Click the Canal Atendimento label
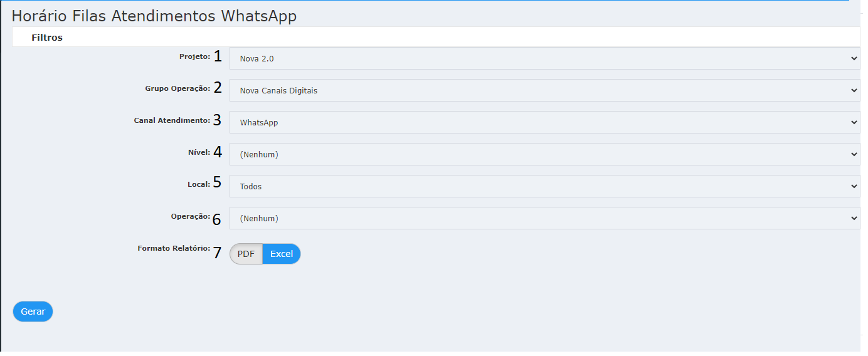Screen dimensions: 868x356 (x=172, y=120)
